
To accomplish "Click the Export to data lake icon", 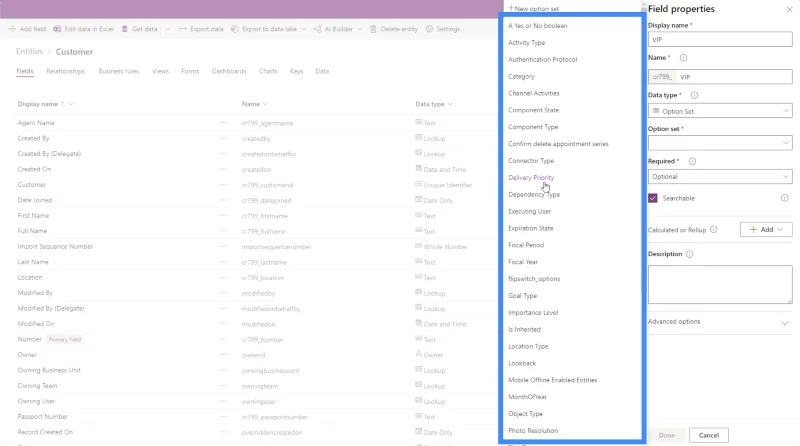I will pyautogui.click(x=235, y=29).
